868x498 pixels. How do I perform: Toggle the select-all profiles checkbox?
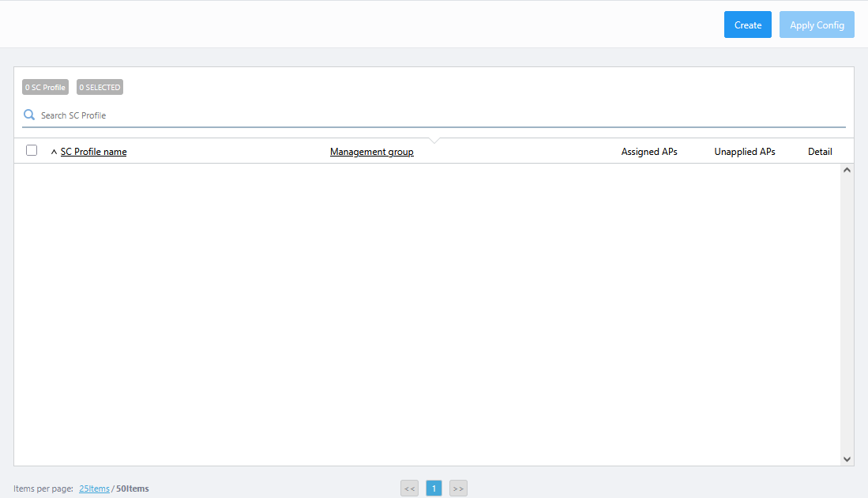pyautogui.click(x=32, y=150)
